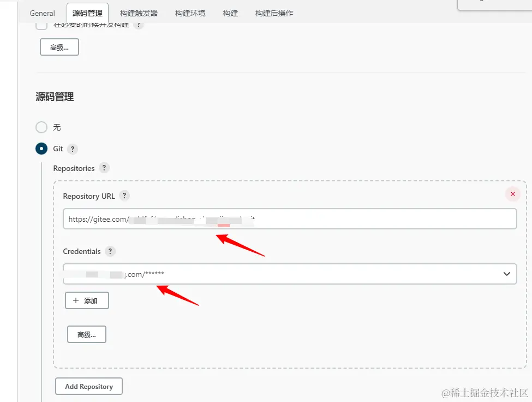Viewport: 532px width, 402px height.
Task: Show help for concurrent build option
Action: pos(138,25)
